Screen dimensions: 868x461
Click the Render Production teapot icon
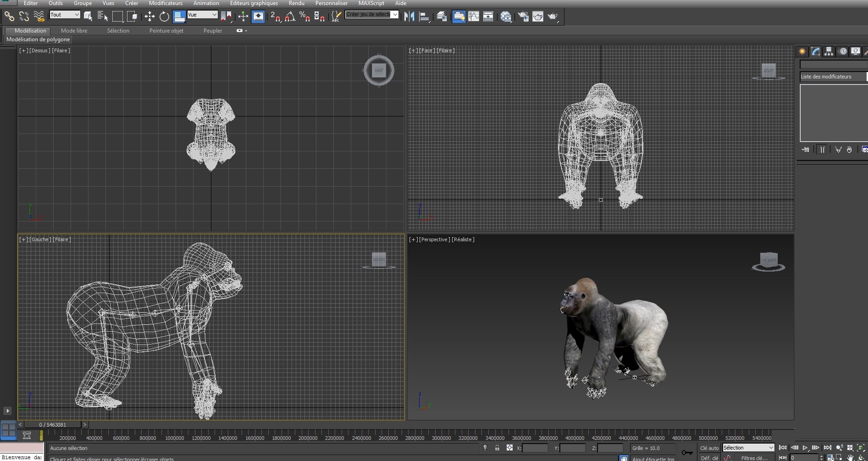click(x=553, y=17)
